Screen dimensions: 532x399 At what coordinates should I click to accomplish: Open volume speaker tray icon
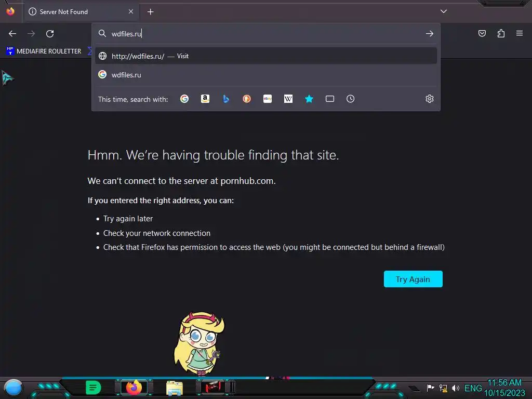coord(455,388)
